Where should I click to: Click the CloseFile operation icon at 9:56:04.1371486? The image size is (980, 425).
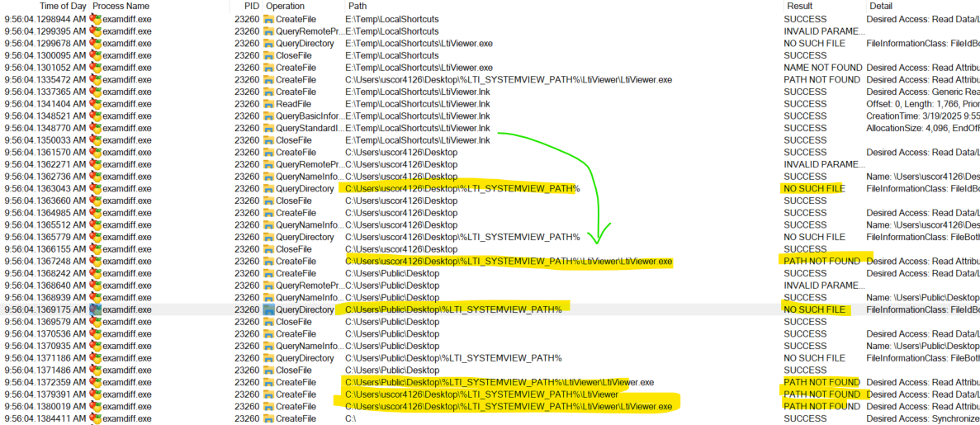[268, 371]
